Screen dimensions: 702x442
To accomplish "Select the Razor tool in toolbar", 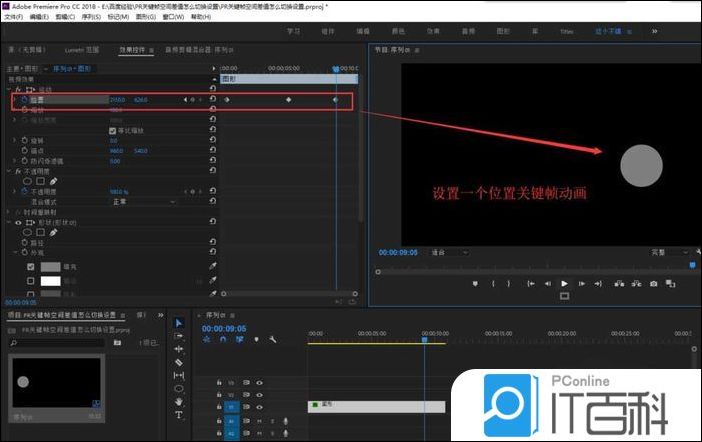I will click(x=179, y=362).
